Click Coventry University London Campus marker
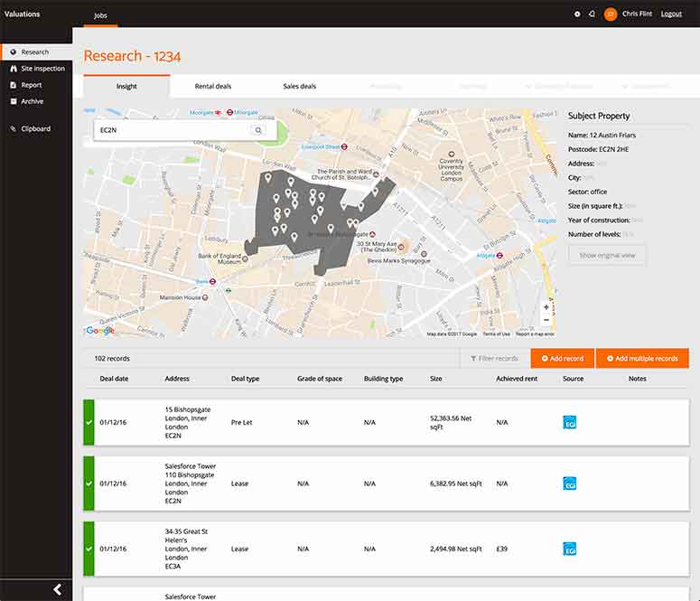Screen dimensions: 700x601 (452, 155)
